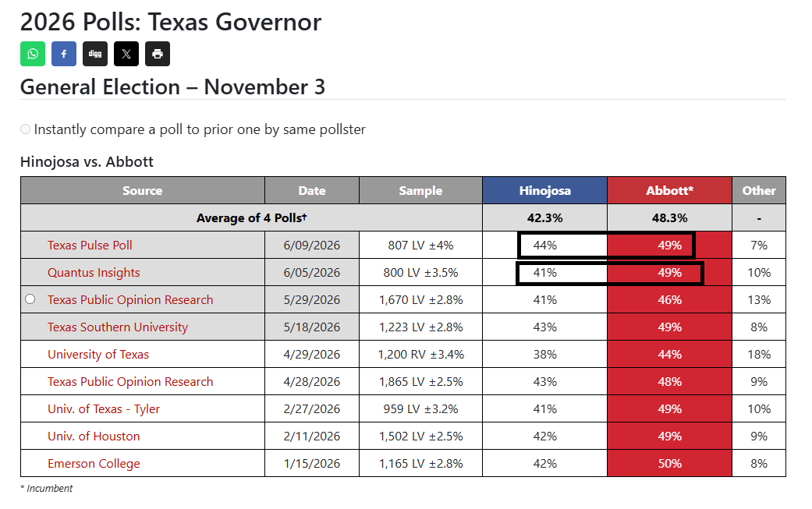812x509 pixels.
Task: Share page on Digg icon
Action: click(x=95, y=54)
